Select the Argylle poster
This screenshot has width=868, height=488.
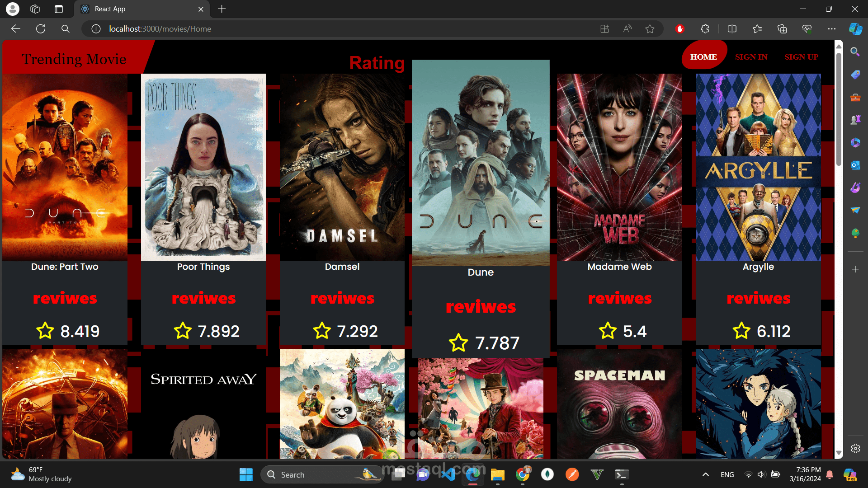758,167
